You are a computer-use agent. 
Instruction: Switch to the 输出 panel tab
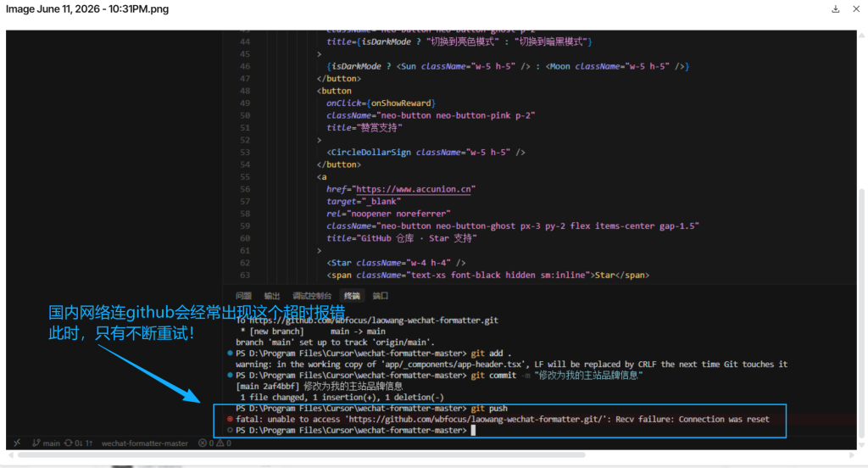[x=272, y=296]
